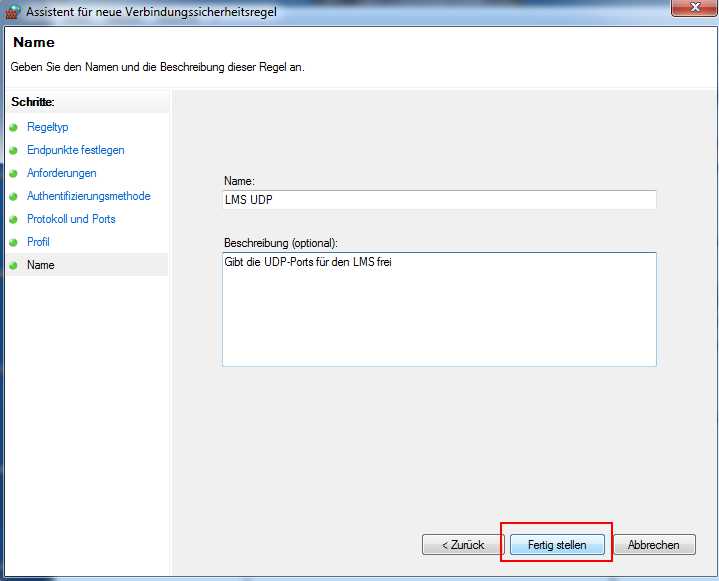
Task: Close the wizard window with the X button
Action: (694, 7)
